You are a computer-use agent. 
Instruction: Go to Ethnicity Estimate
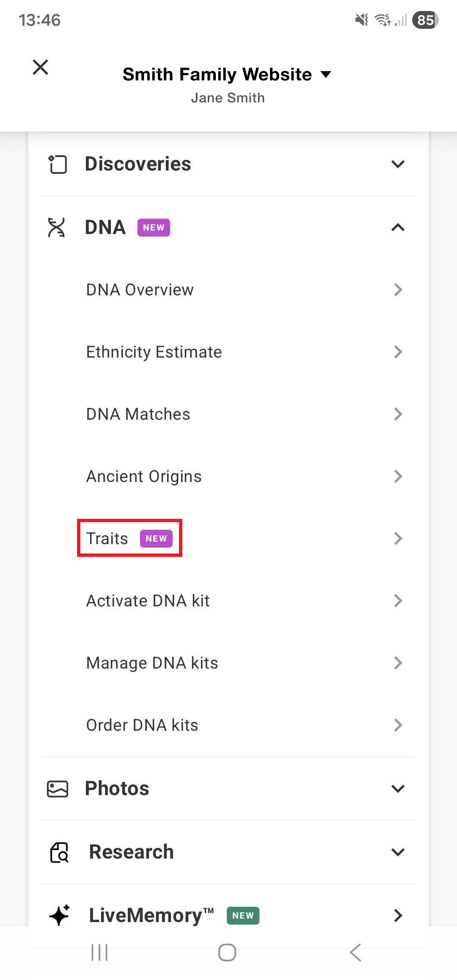click(154, 352)
